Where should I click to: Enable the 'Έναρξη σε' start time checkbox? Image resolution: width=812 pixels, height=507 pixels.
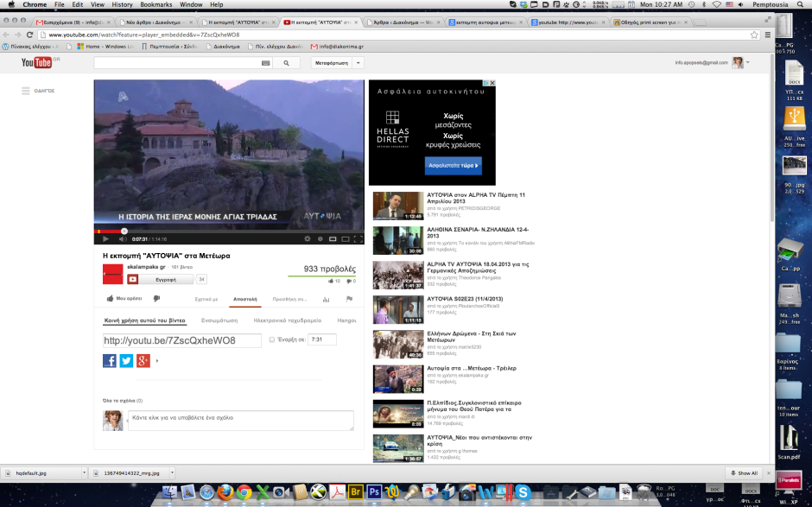[272, 340]
